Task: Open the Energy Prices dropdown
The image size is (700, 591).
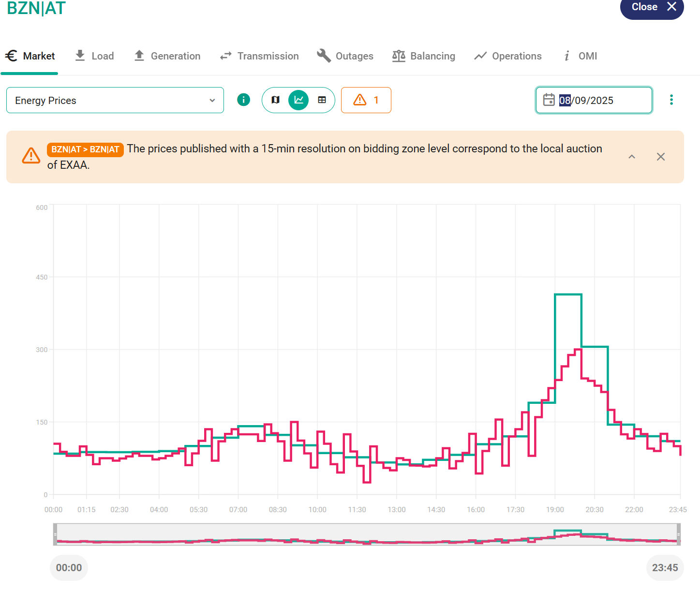Action: click(x=115, y=100)
